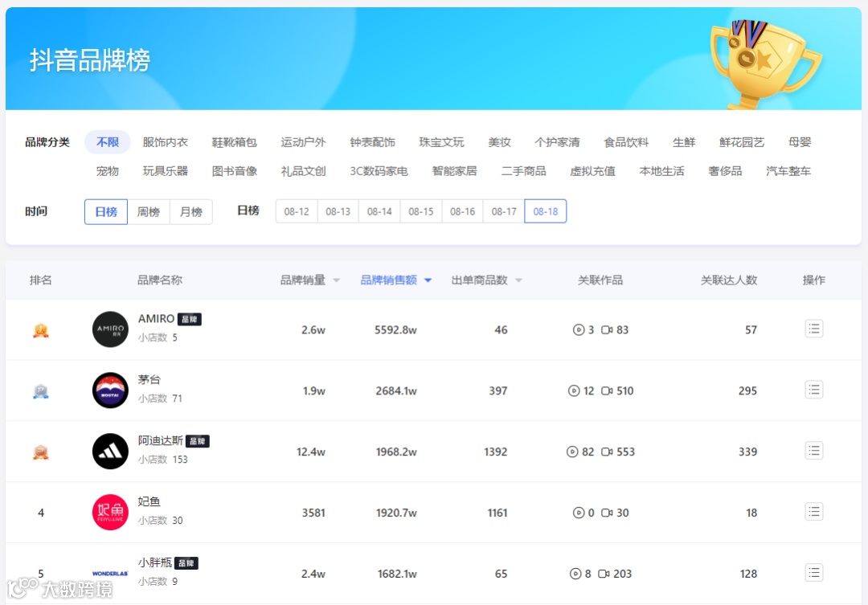Filter by 母婴 category

click(800, 142)
